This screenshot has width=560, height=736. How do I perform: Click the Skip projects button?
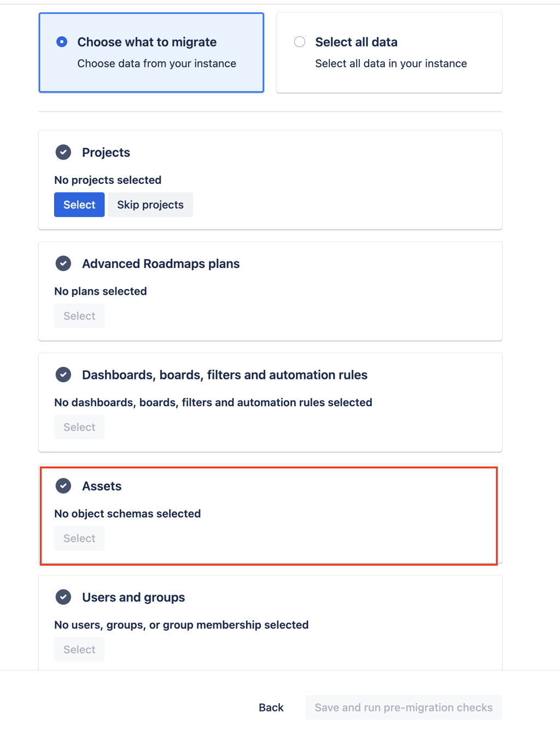point(150,205)
